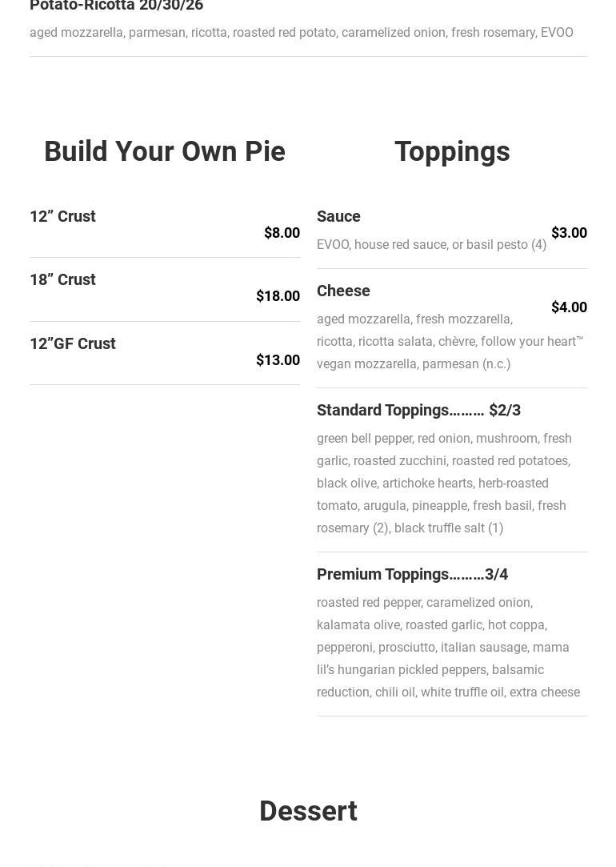Click the 12” Crust item name

tap(62, 216)
